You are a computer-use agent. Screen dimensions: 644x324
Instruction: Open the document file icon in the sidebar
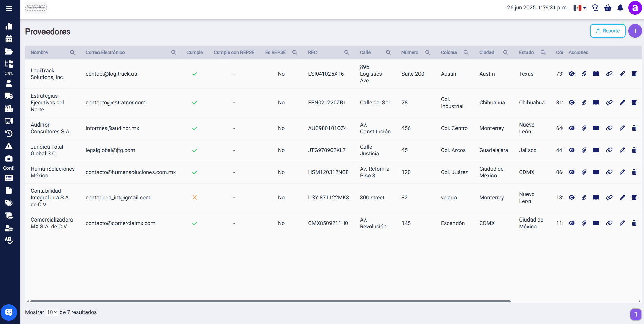pos(9,190)
